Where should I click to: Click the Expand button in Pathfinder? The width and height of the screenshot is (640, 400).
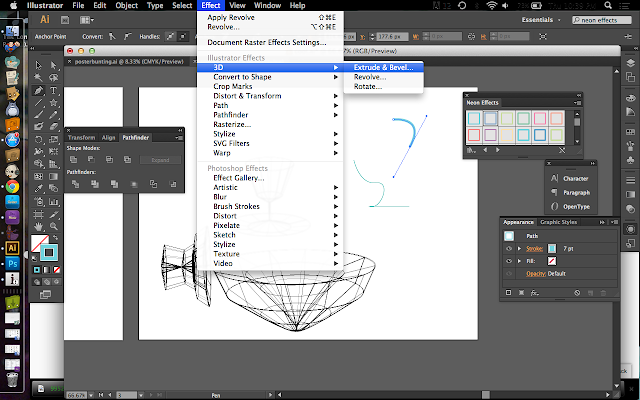pos(160,160)
